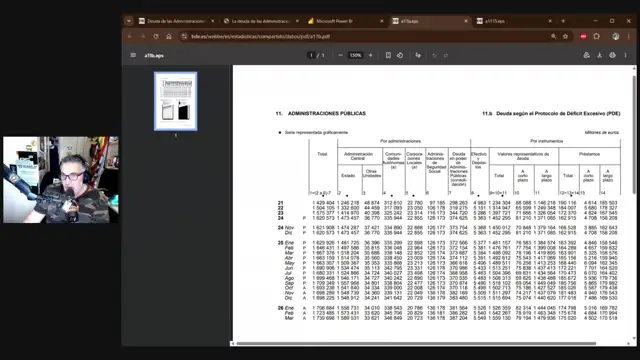Viewport: 640px width, 360px height.
Task: Undo the last PDF annotation
Action: point(434,55)
